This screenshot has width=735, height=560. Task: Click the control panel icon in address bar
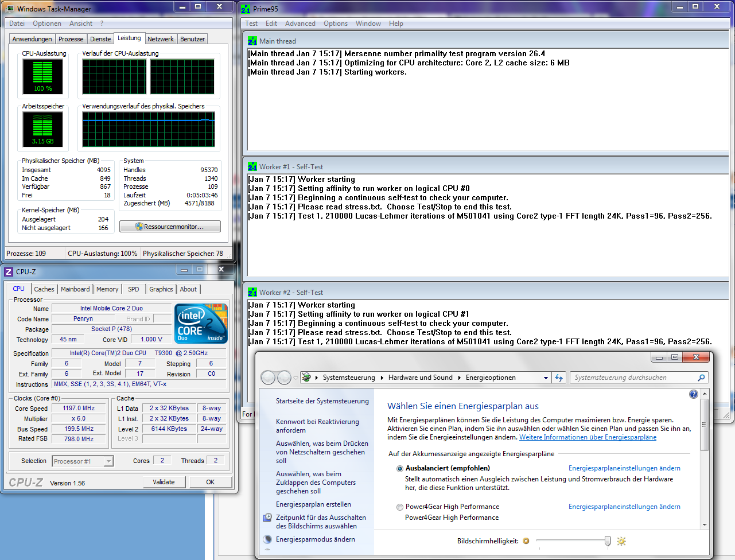[x=306, y=378]
